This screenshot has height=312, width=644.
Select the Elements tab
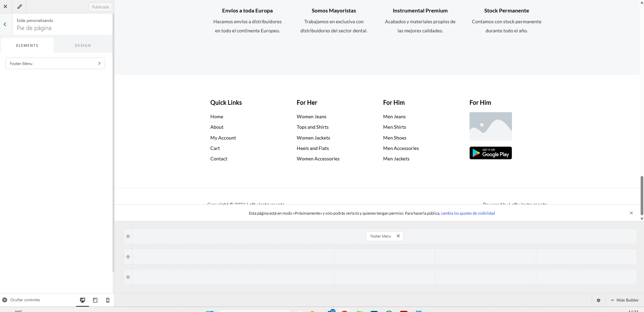tap(27, 45)
